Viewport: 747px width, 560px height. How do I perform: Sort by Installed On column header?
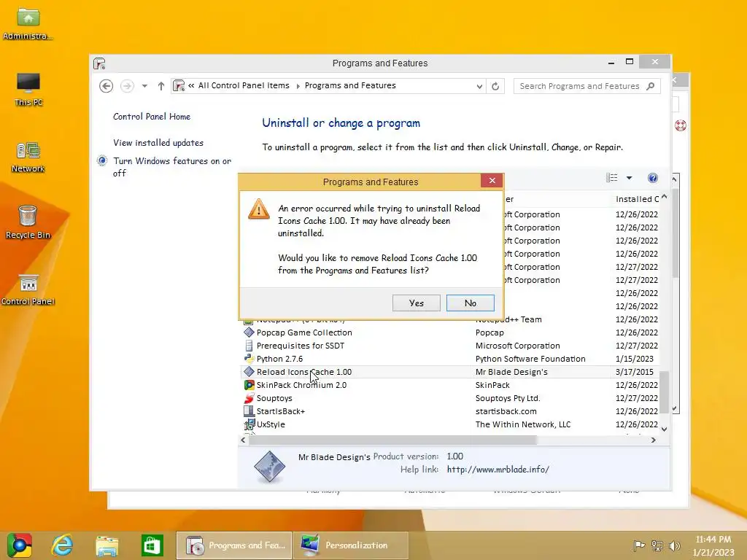pos(637,199)
